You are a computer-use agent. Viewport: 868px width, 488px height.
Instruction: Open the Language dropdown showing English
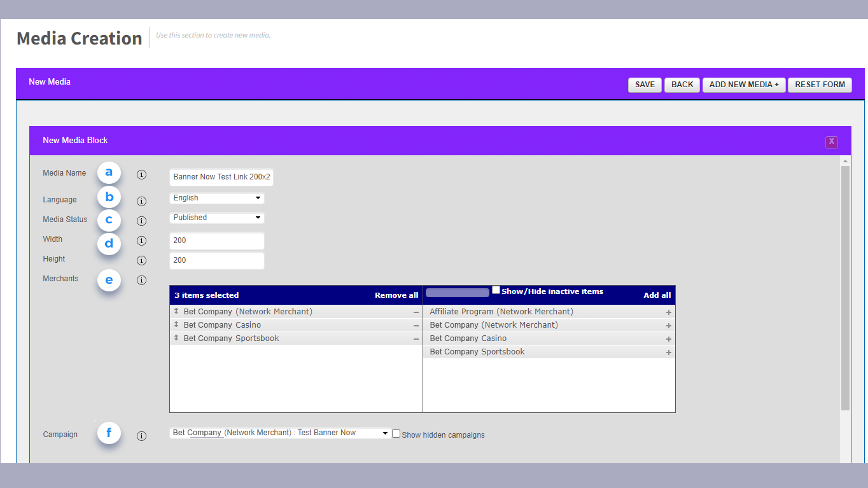(x=216, y=198)
